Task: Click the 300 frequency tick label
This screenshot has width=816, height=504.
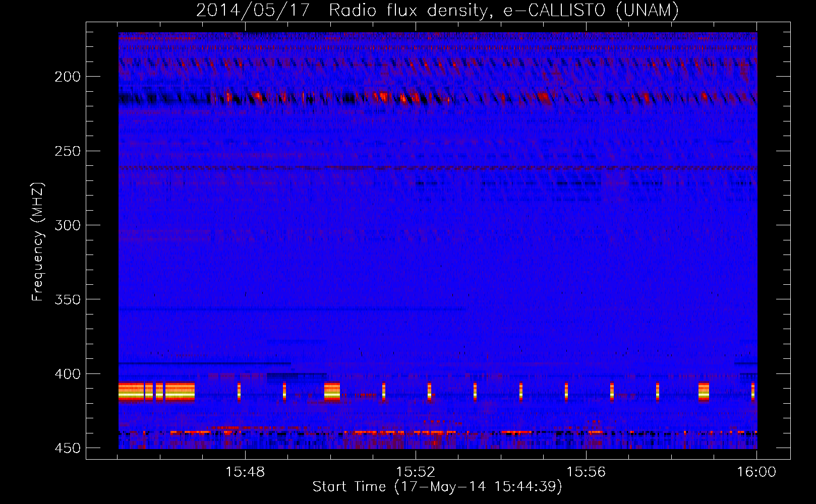Action: 68,225
